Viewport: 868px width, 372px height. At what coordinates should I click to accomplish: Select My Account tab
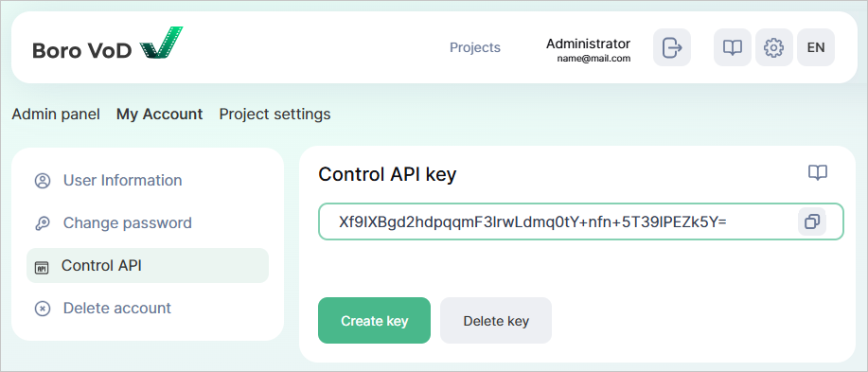pyautogui.click(x=159, y=114)
